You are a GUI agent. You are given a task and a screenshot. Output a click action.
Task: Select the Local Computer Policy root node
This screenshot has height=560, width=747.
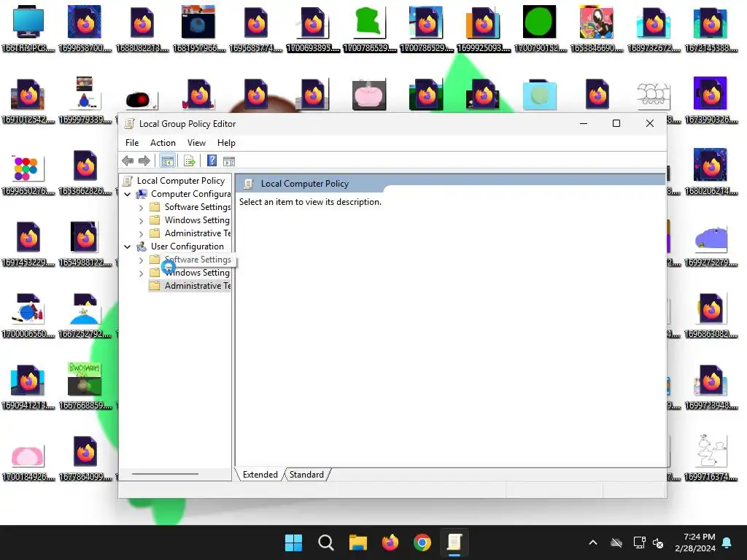(181, 181)
